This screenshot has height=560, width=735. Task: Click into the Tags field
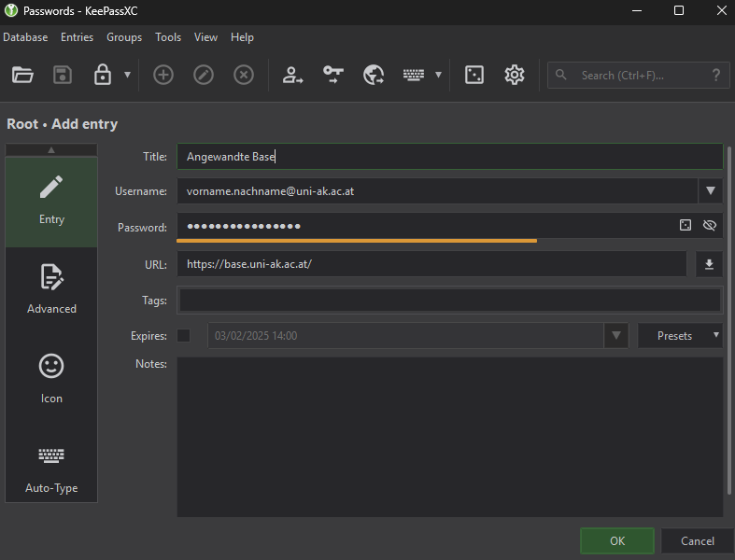click(x=450, y=300)
